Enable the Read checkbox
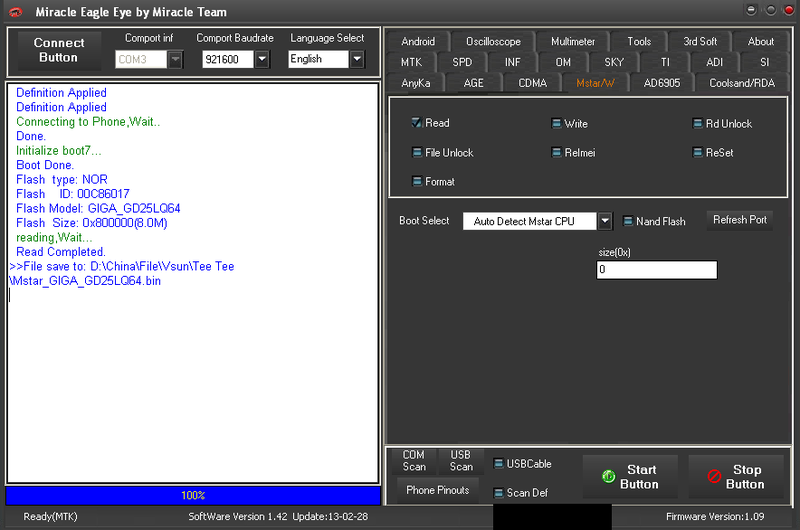 417,123
